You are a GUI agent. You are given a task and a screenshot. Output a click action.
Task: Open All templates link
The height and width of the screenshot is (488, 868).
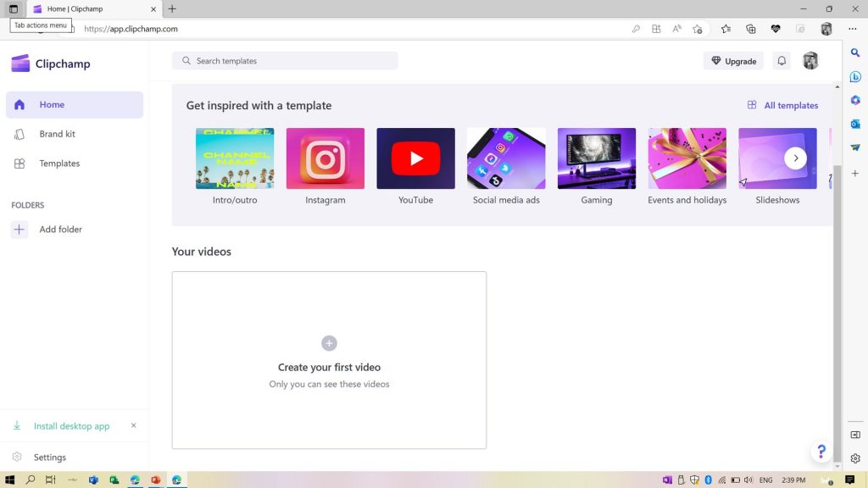[782, 105]
